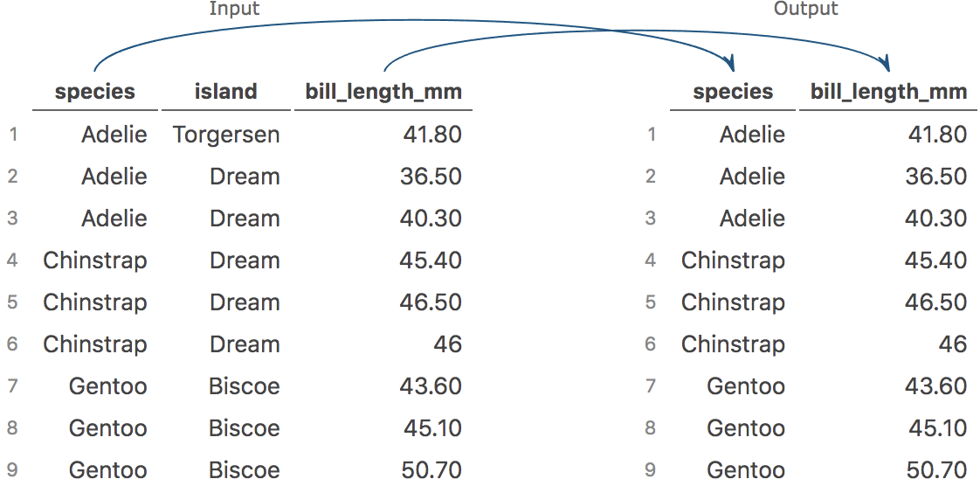Select the Chinstrap cell in output row 5
Image resolution: width=980 pixels, height=486 pixels.
(733, 302)
